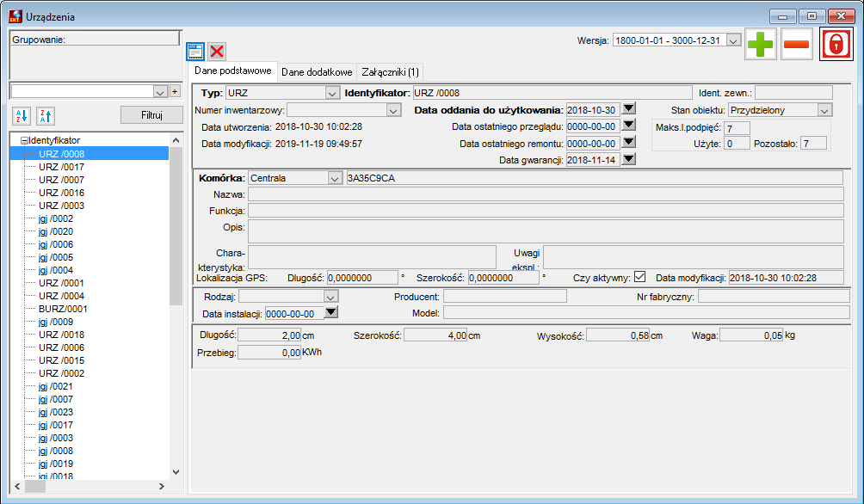Open the Komórka Centrala dropdown
The image size is (864, 504).
pyautogui.click(x=335, y=179)
